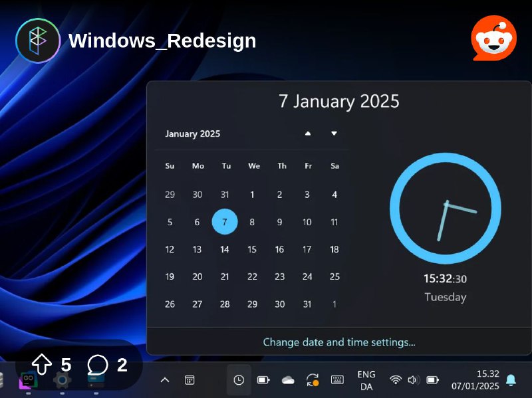Open the Wi-Fi network icon
532x398 pixels.
(396, 380)
